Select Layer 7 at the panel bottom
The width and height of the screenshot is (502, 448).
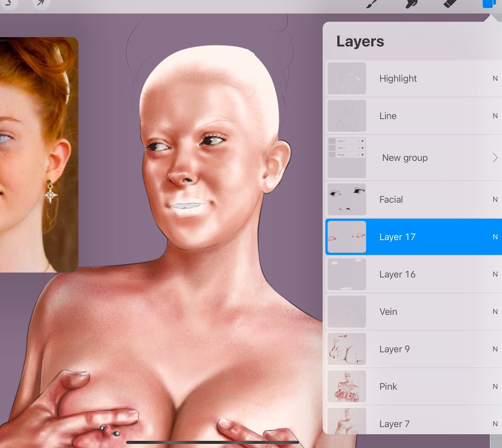pos(418,424)
